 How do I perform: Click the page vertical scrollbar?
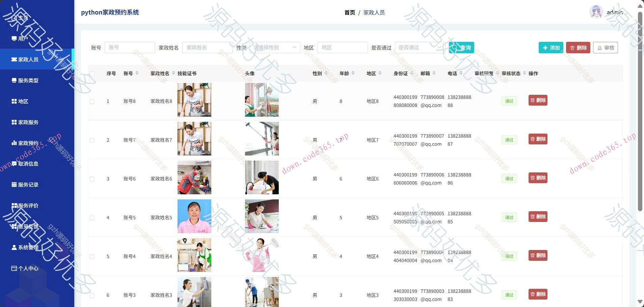pos(640,111)
